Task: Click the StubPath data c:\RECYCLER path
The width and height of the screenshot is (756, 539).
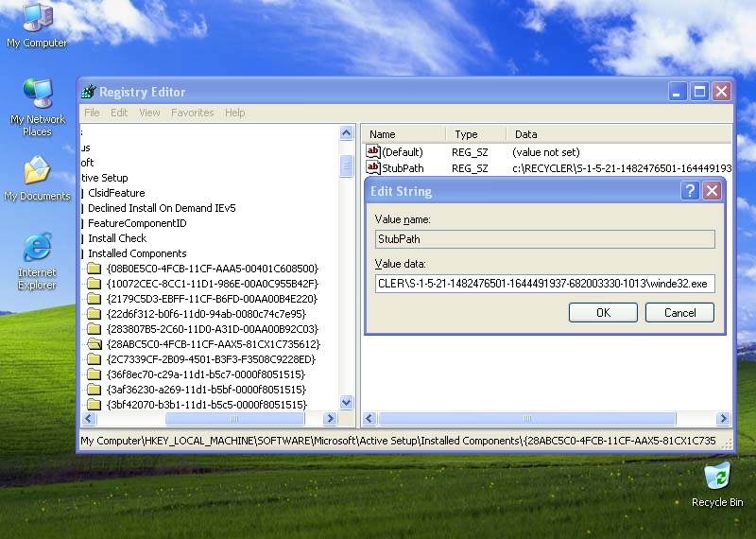Action: tap(622, 168)
